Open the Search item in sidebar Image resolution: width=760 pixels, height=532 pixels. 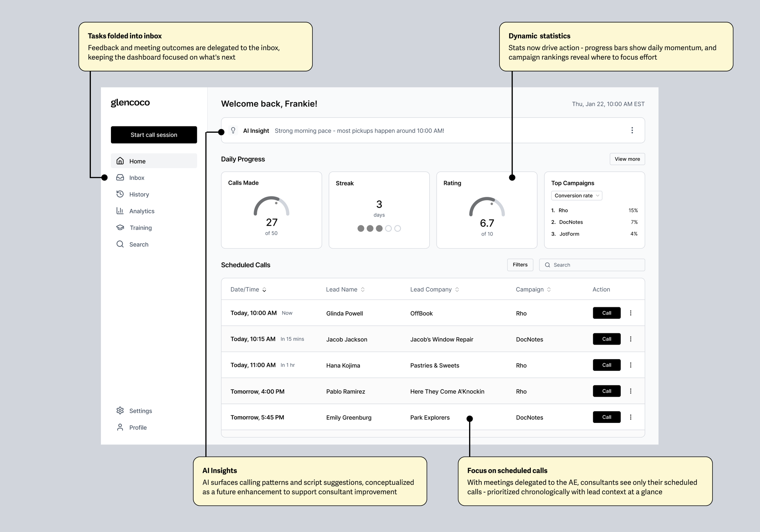pyautogui.click(x=138, y=245)
